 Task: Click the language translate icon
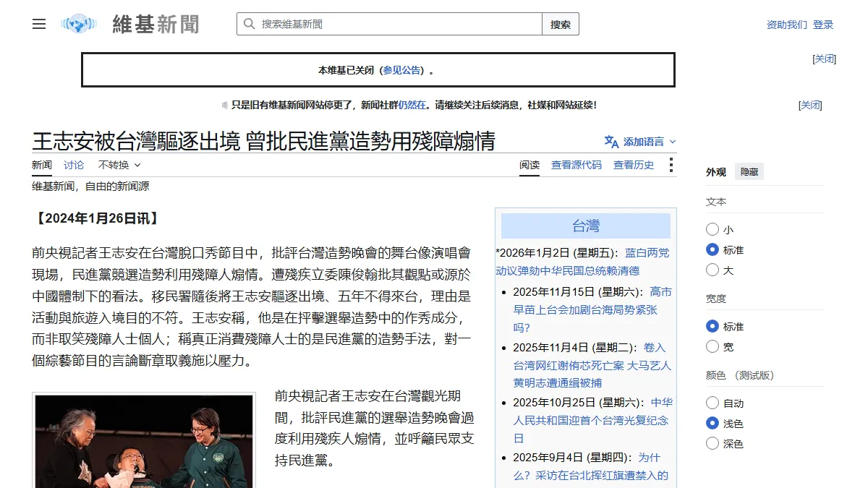click(612, 142)
